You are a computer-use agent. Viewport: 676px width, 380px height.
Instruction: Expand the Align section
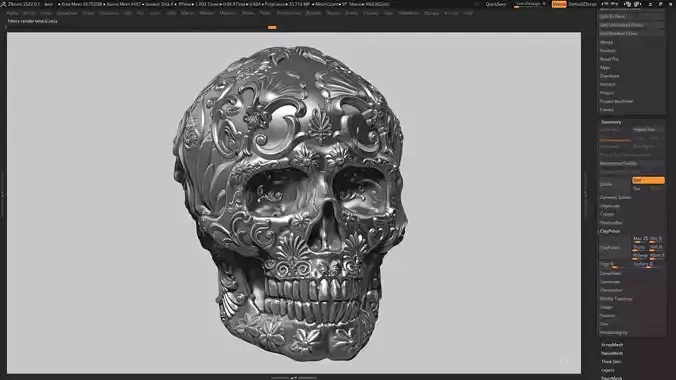605,68
